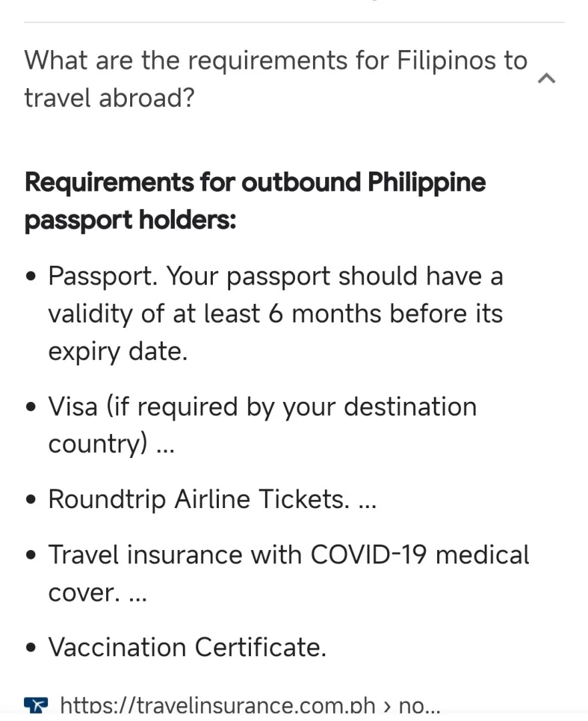The height and width of the screenshot is (721, 588).
Task: Open the travelinsurance.com.ph source link
Action: pyautogui.click(x=250, y=706)
